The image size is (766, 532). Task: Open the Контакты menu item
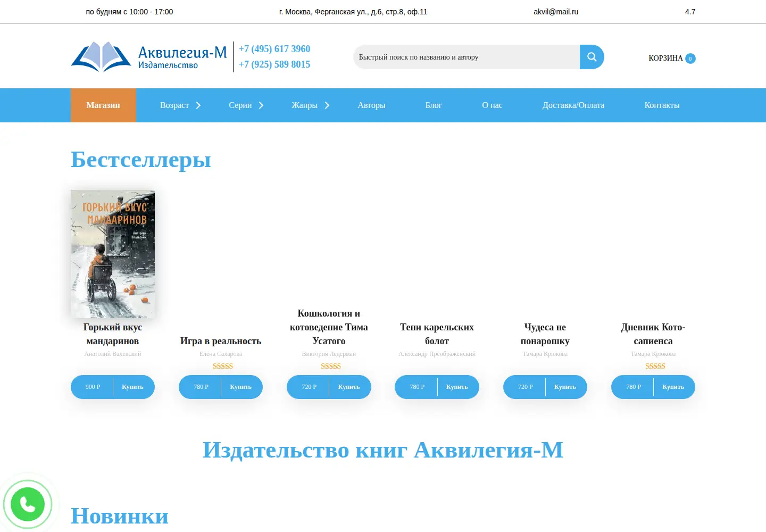[662, 105]
